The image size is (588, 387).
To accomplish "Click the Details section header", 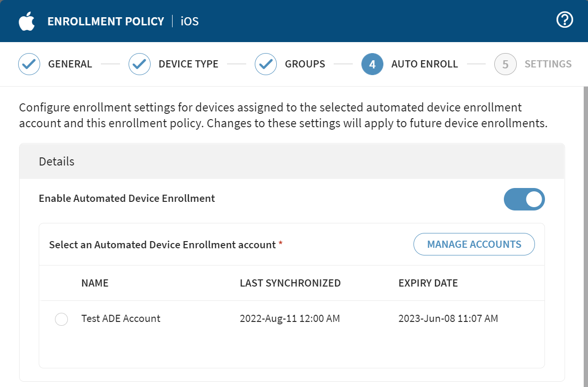I will [56, 161].
